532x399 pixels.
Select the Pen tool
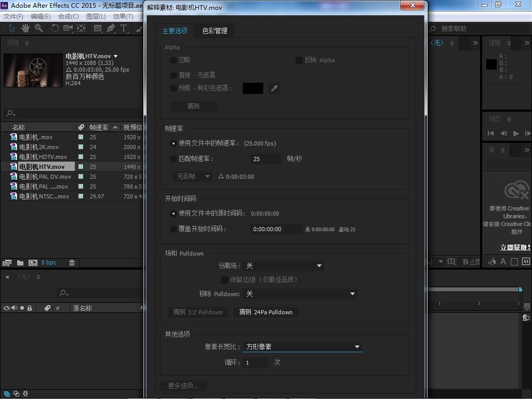point(111,28)
